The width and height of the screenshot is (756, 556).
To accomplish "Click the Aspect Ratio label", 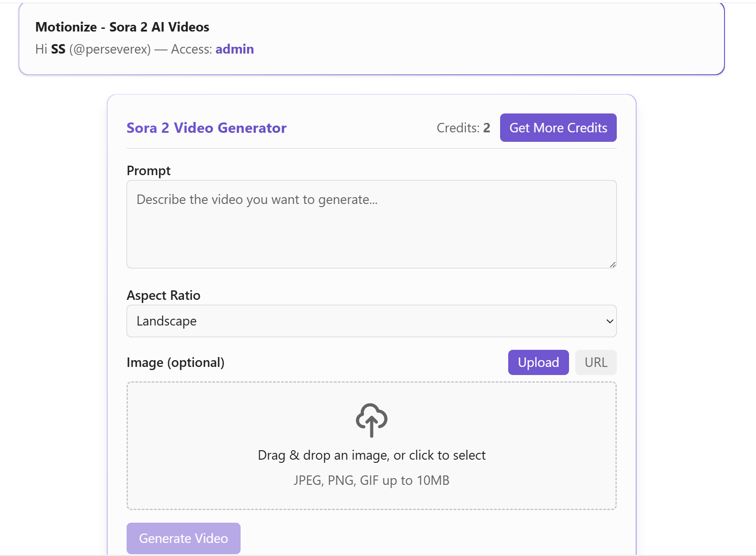I will (x=164, y=295).
